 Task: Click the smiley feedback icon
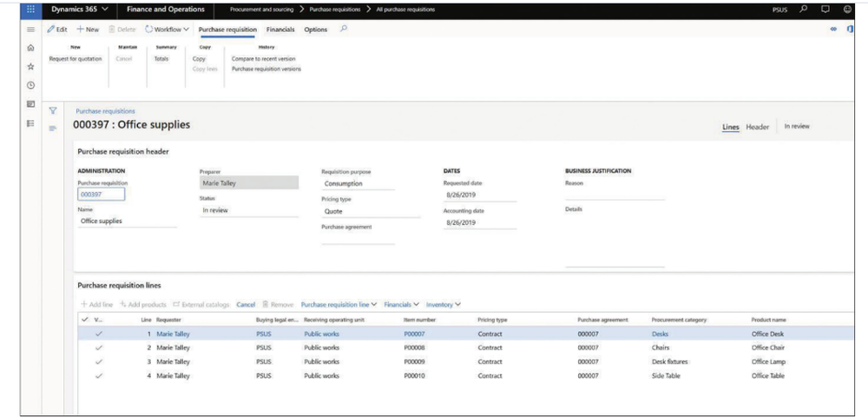[x=847, y=10]
